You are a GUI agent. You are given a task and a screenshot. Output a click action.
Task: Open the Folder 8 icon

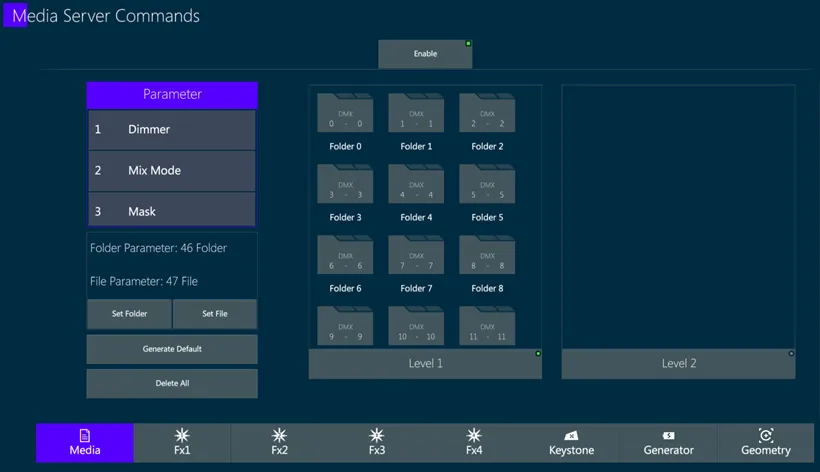pyautogui.click(x=487, y=255)
